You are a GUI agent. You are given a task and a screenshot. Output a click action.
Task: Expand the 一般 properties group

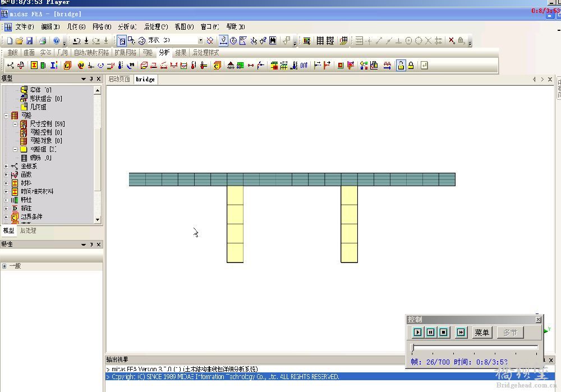tap(4, 266)
